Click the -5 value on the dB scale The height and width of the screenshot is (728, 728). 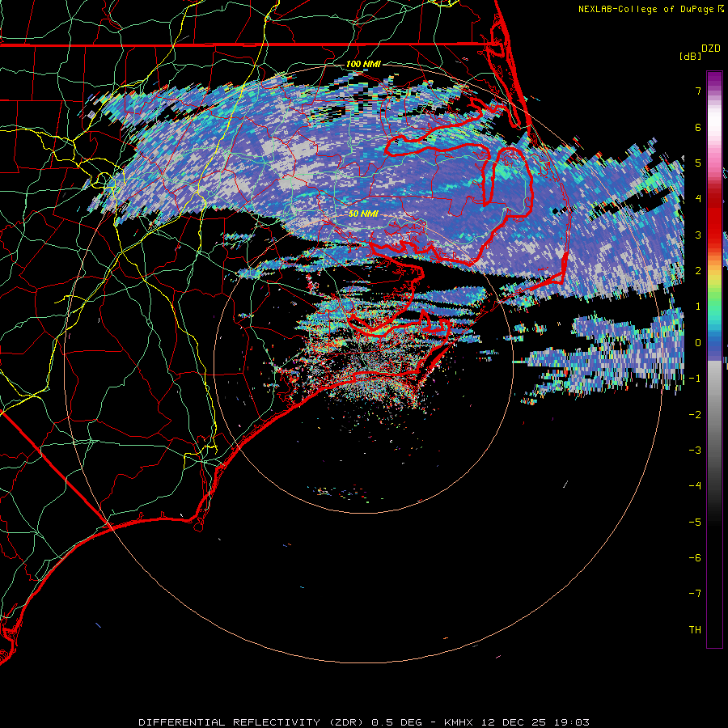coord(695,523)
